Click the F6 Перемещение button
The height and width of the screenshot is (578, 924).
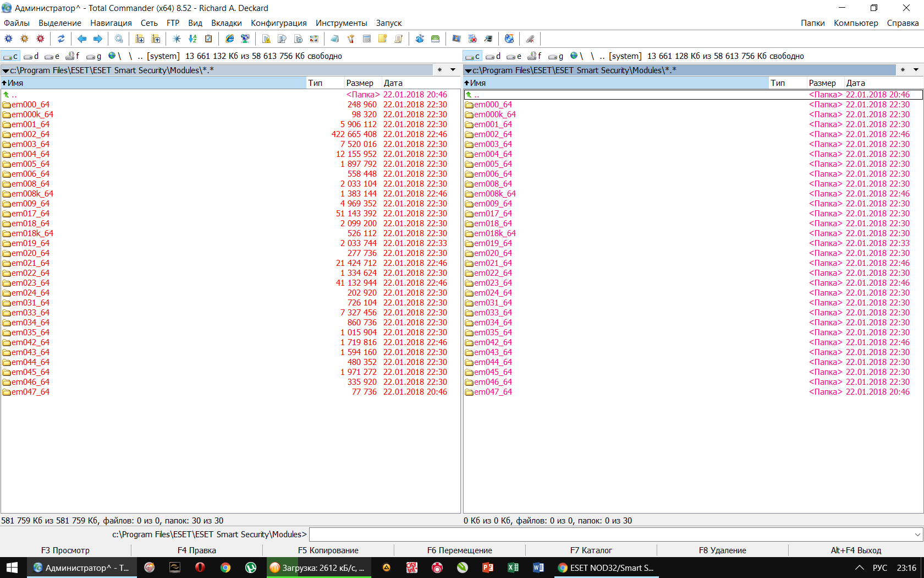point(460,550)
